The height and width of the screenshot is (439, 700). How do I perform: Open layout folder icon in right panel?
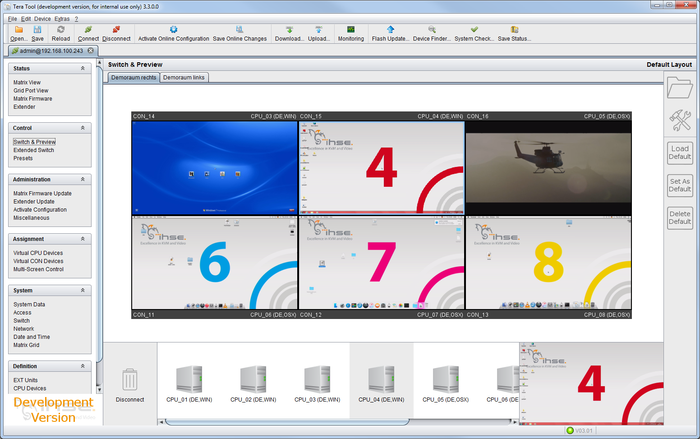click(x=679, y=88)
